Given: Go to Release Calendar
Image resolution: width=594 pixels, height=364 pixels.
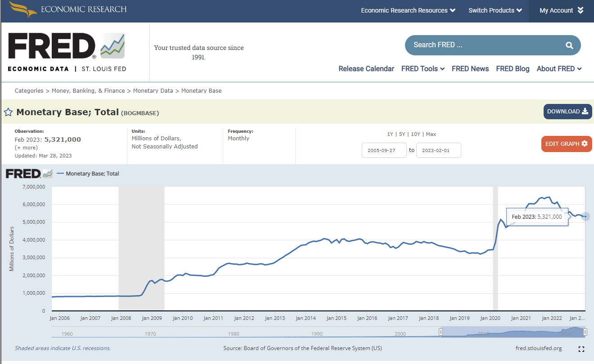Looking at the screenshot, I should point(366,69).
